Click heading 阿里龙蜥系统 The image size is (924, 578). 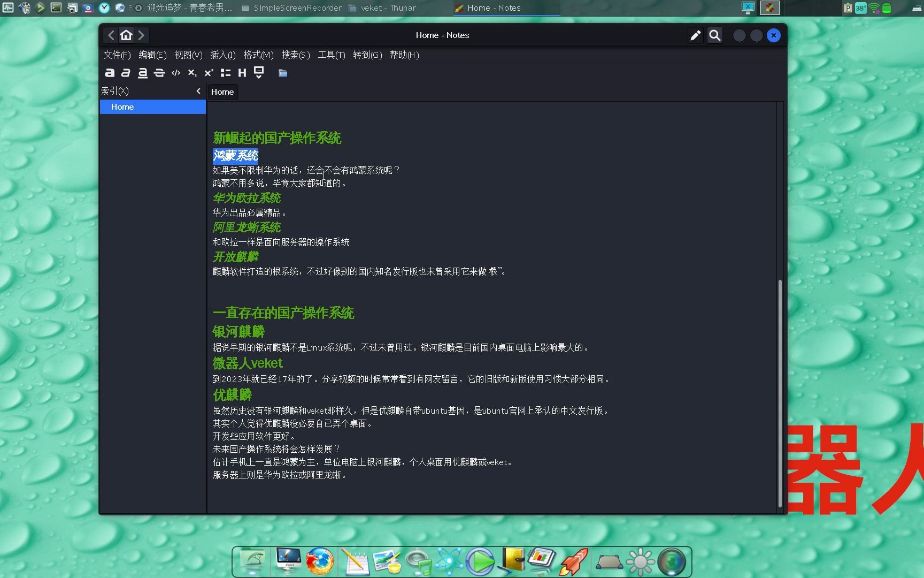pyautogui.click(x=247, y=227)
